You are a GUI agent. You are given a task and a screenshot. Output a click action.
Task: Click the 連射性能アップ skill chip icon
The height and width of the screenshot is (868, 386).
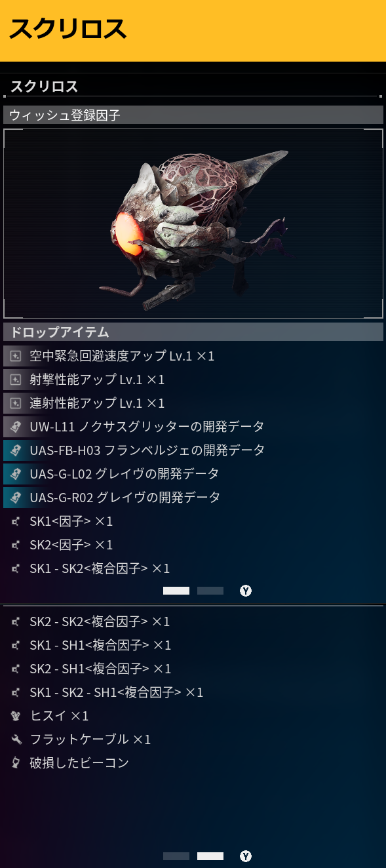point(16,404)
